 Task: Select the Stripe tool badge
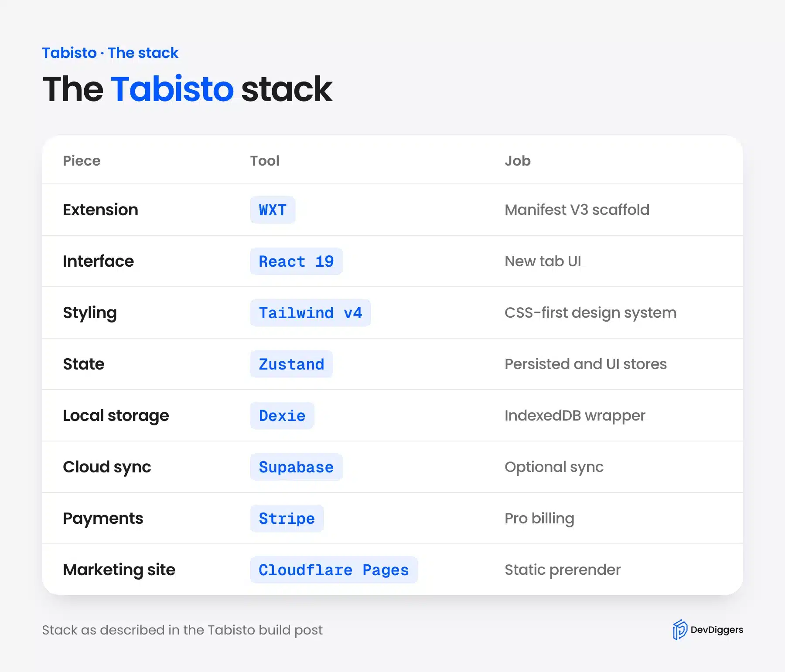(x=287, y=518)
